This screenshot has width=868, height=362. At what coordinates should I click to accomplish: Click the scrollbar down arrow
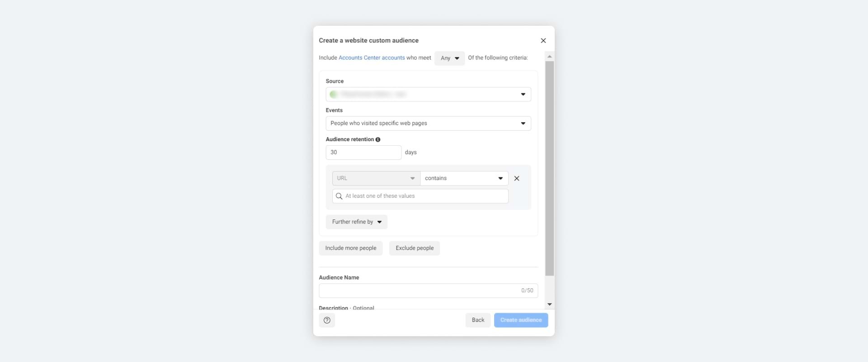click(550, 305)
